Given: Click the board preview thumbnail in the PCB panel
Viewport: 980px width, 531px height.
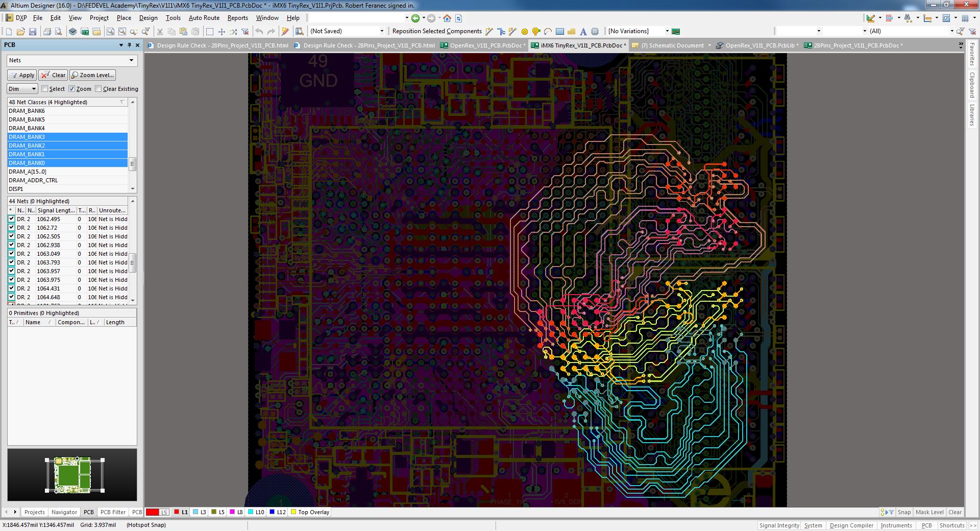Looking at the screenshot, I should click(71, 475).
